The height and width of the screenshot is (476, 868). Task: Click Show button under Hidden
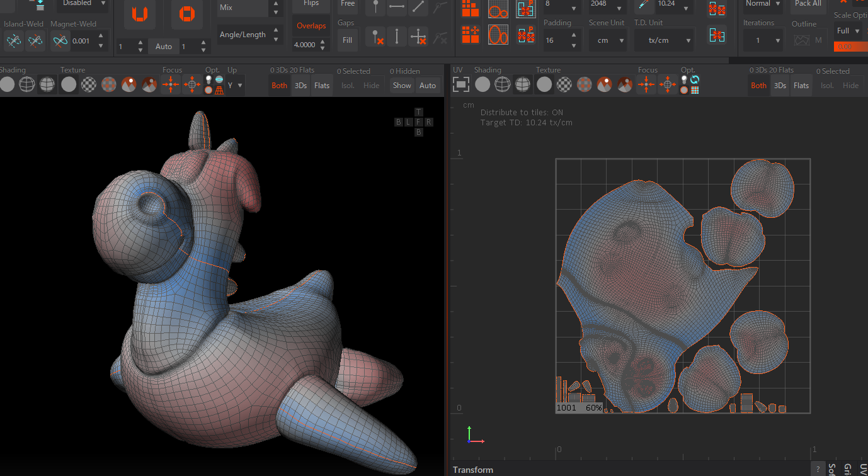click(x=402, y=86)
